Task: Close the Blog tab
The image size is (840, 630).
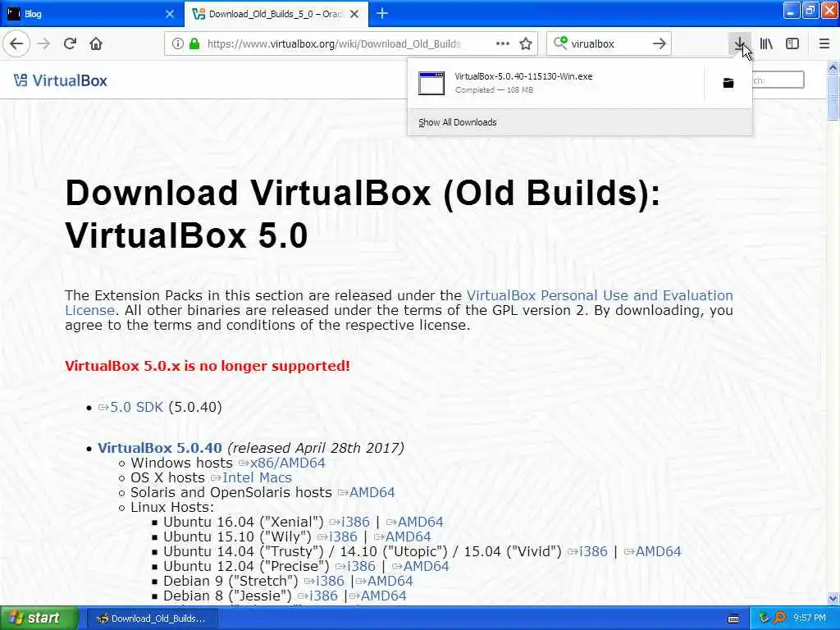Action: pos(170,14)
